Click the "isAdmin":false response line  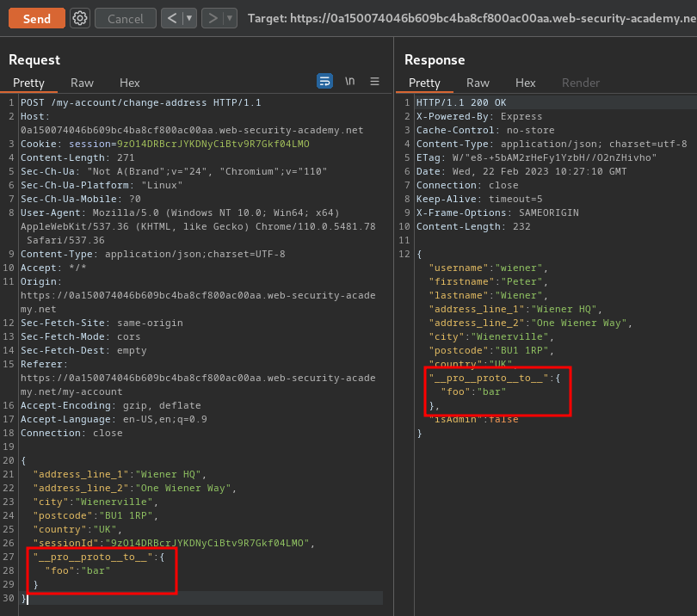(474, 420)
